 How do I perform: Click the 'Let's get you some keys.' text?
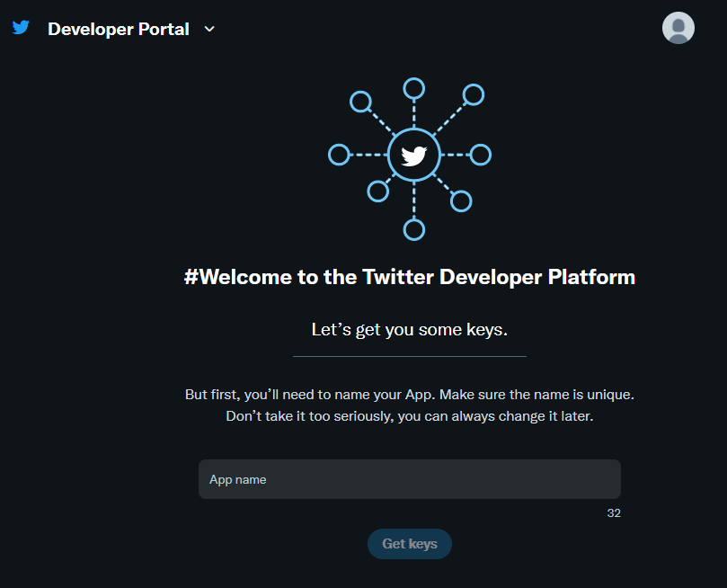[x=410, y=330]
